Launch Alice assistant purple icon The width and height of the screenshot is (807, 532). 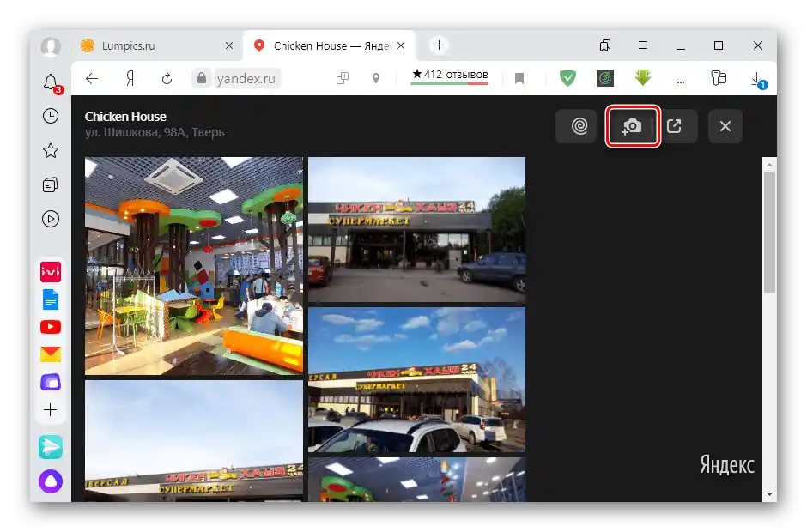tap(51, 481)
